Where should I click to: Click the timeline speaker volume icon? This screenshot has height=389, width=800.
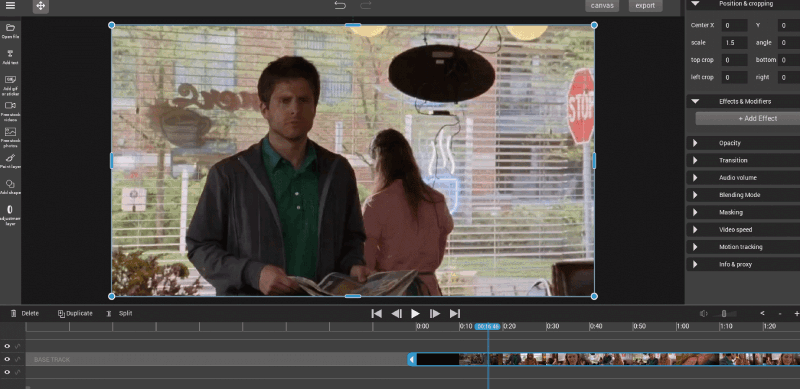point(704,313)
